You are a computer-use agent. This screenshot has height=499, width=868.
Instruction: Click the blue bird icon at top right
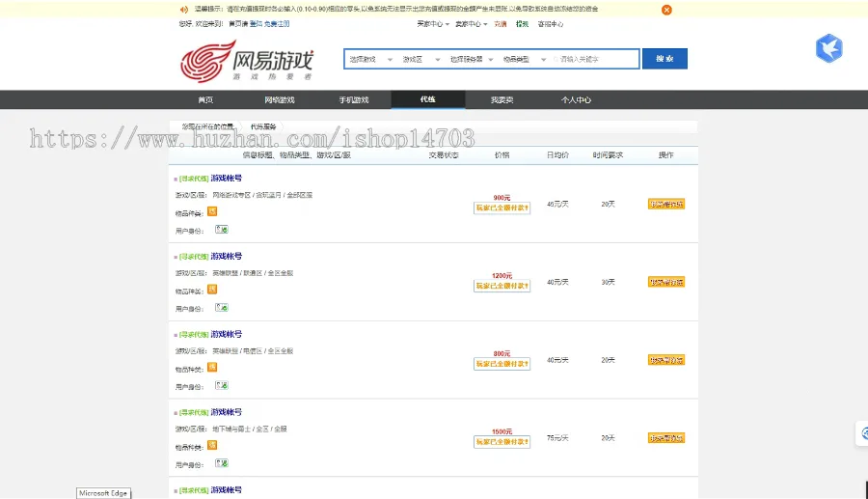[828, 48]
